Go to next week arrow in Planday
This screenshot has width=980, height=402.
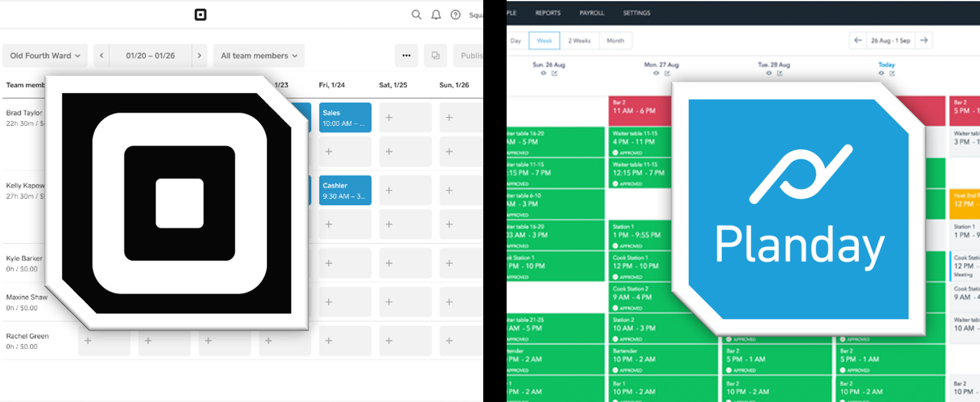(924, 41)
